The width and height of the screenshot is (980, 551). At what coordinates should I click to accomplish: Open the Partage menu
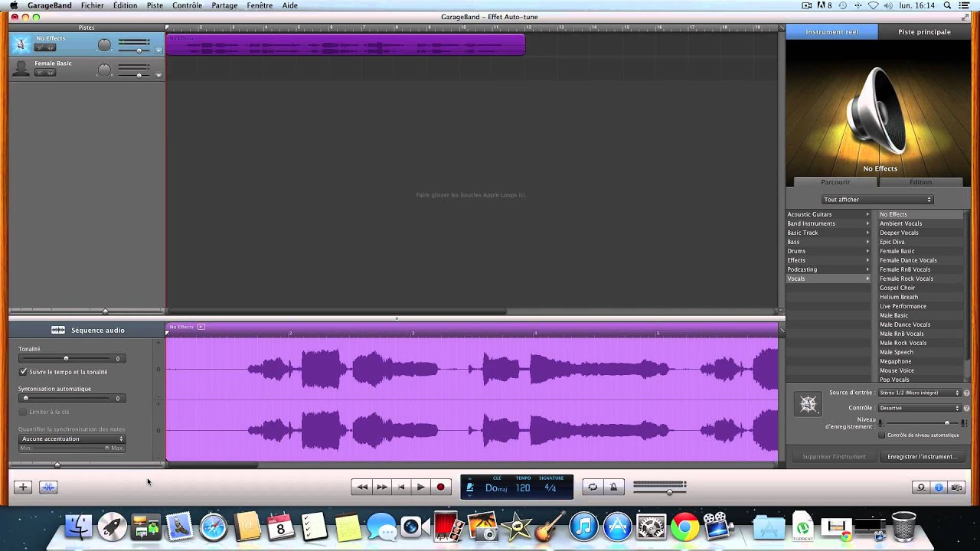(x=224, y=5)
